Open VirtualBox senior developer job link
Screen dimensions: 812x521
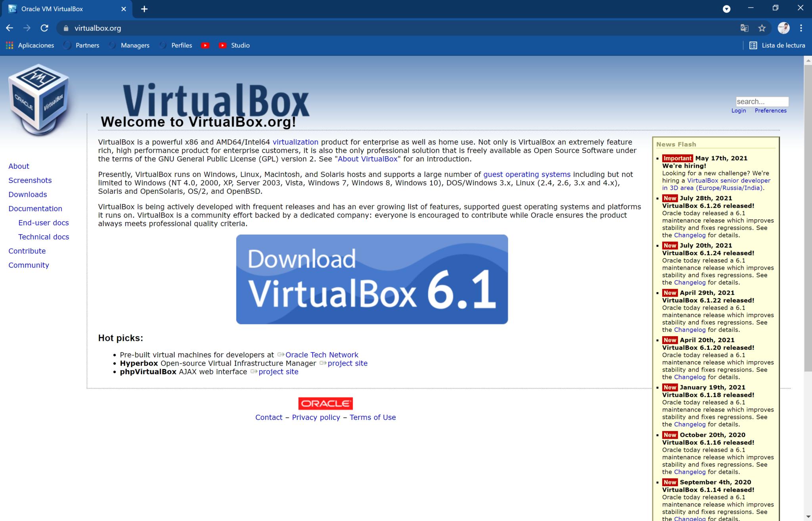(729, 180)
